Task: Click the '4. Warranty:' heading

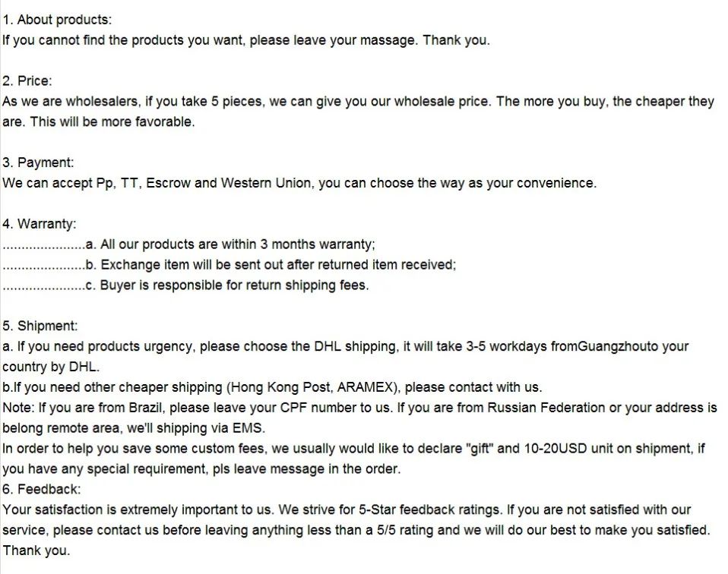Action: click(x=39, y=224)
